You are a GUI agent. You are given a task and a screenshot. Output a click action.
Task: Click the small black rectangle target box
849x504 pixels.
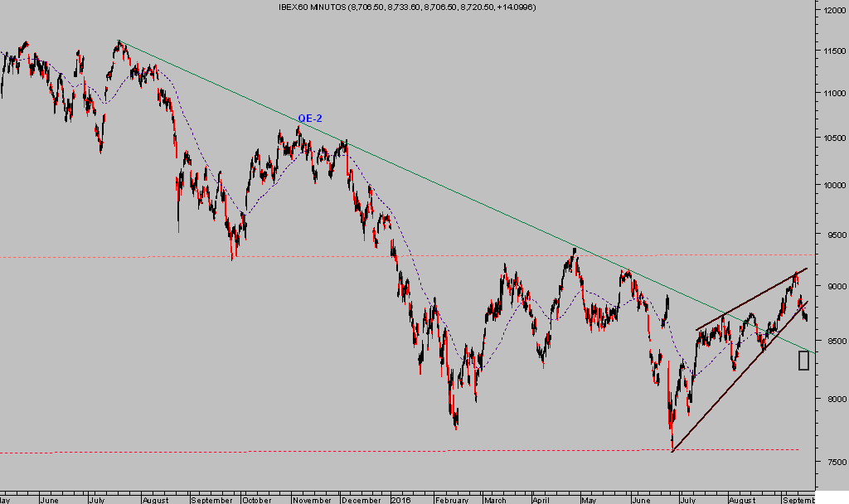(x=803, y=361)
